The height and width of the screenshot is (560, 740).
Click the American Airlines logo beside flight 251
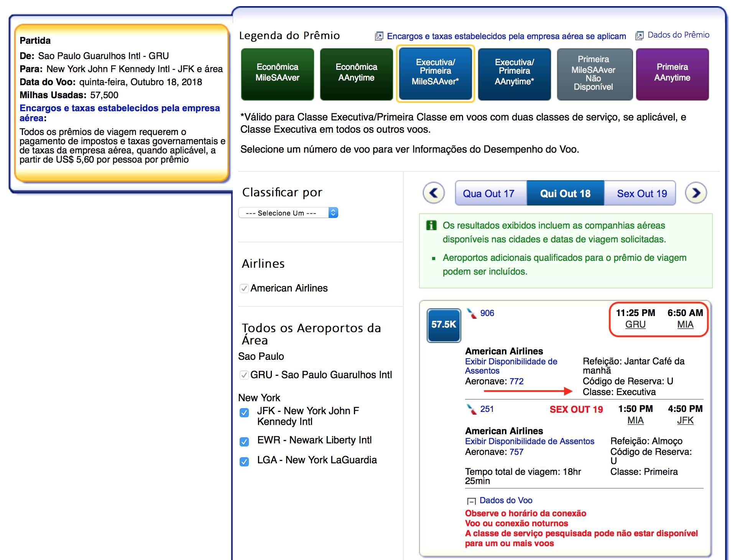[471, 409]
